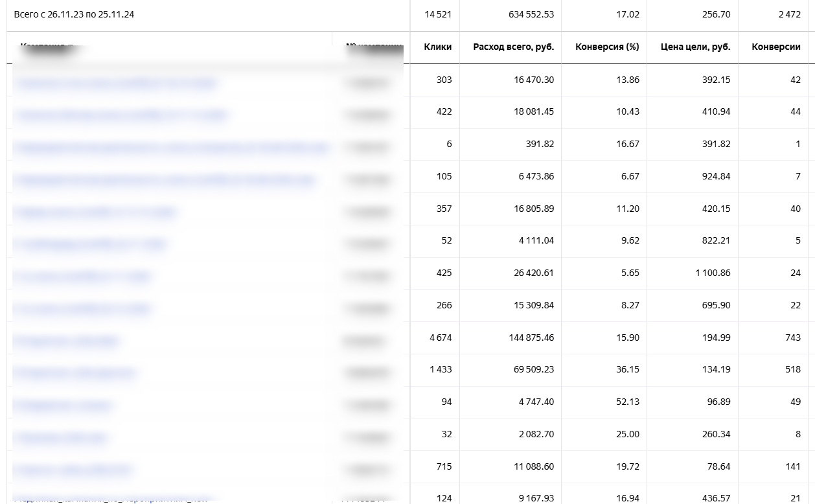Image resolution: width=815 pixels, height=504 pixels.
Task: Select spend cell 11 088.60
Action: (x=534, y=466)
